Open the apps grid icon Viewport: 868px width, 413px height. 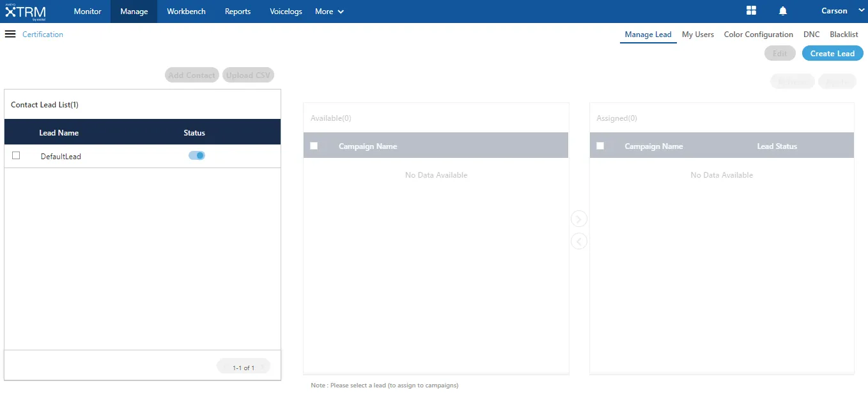click(x=751, y=11)
